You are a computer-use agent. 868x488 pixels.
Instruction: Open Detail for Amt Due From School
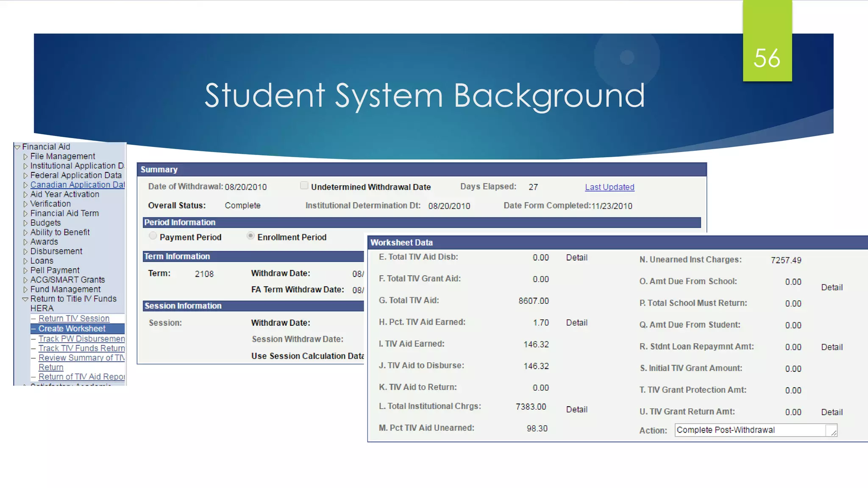click(x=832, y=288)
